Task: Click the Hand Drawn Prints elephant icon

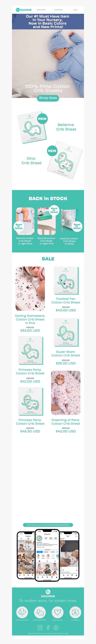Action: coord(40,612)
